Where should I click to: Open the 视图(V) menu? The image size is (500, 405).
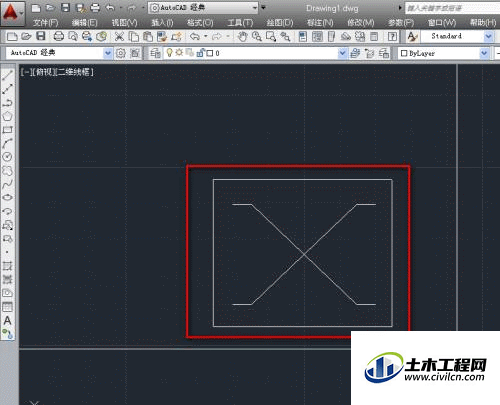[x=124, y=23]
